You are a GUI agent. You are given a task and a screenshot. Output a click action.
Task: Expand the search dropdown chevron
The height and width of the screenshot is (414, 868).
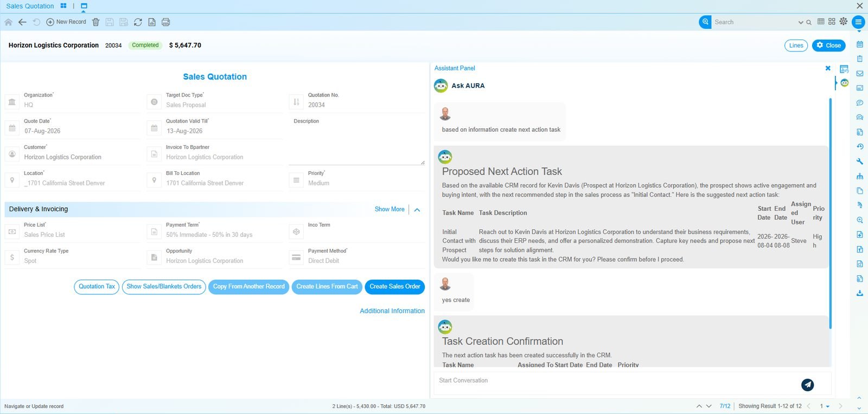[x=801, y=23]
